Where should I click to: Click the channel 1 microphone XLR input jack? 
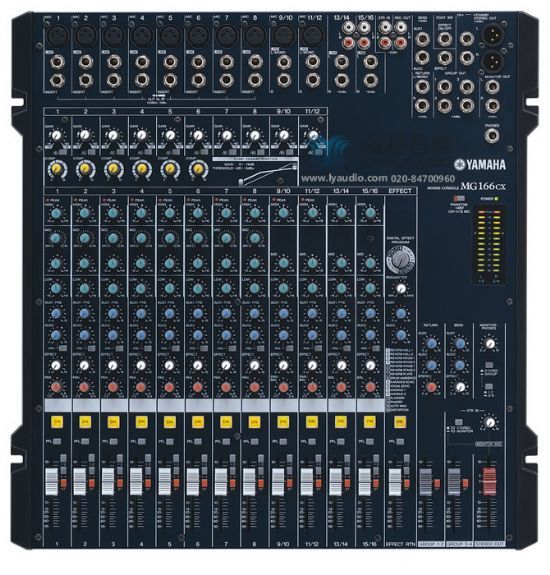pos(58,36)
